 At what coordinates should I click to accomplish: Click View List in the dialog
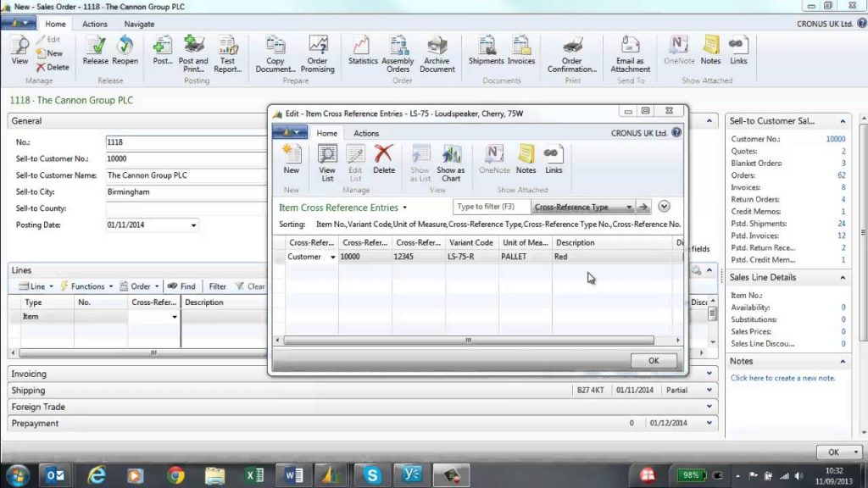(327, 163)
